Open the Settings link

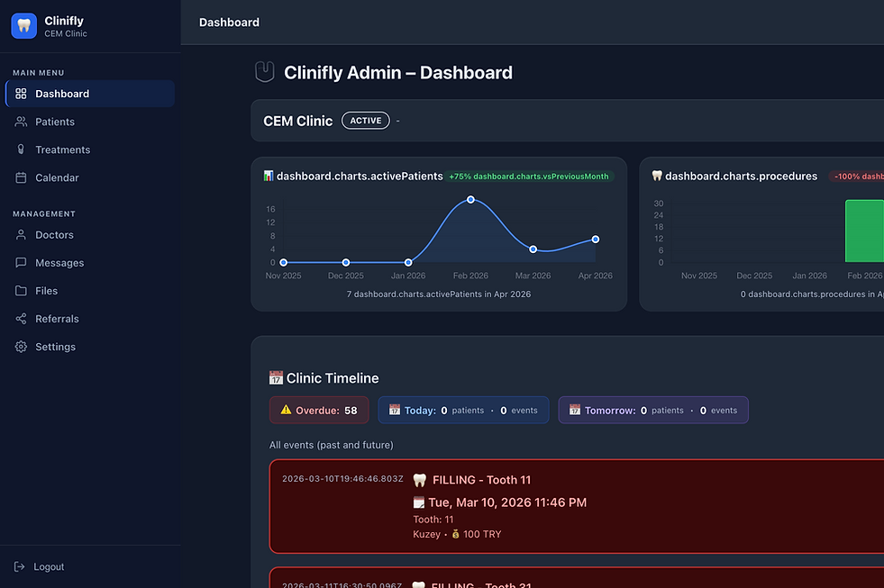tap(90, 347)
